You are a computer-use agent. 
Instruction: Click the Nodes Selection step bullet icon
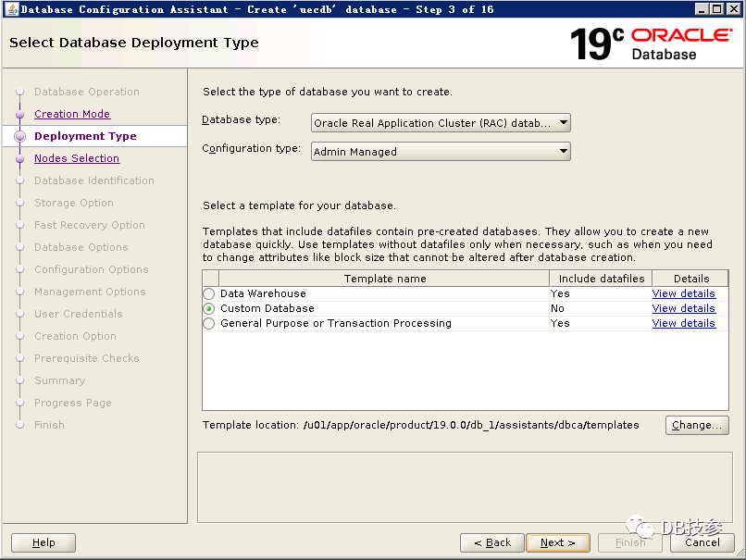point(19,159)
